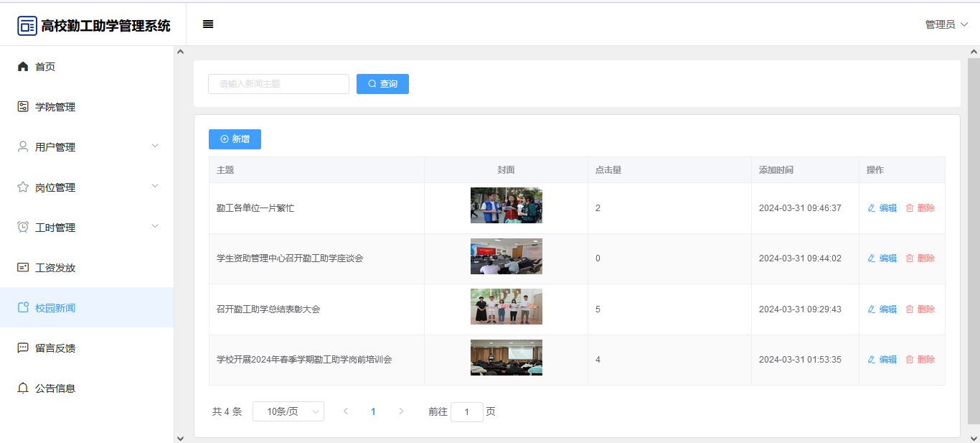The image size is (980, 443).
Task: Click the 工资发放 sidebar icon
Action: [x=23, y=268]
